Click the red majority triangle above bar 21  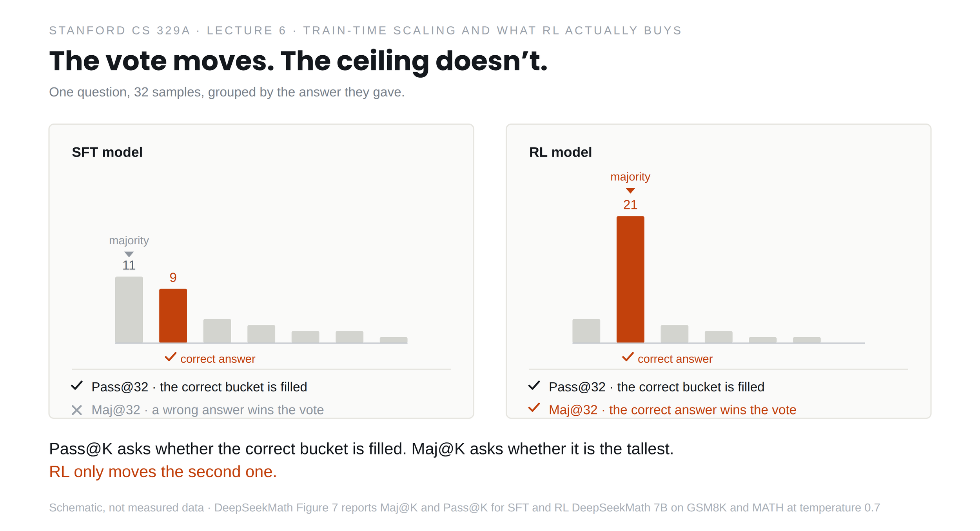click(630, 191)
